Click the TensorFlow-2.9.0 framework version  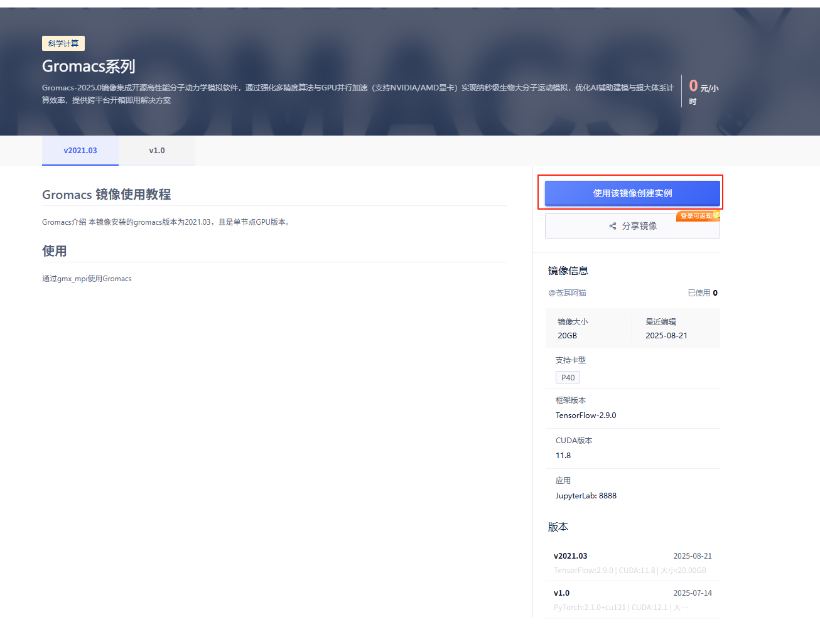586,416
